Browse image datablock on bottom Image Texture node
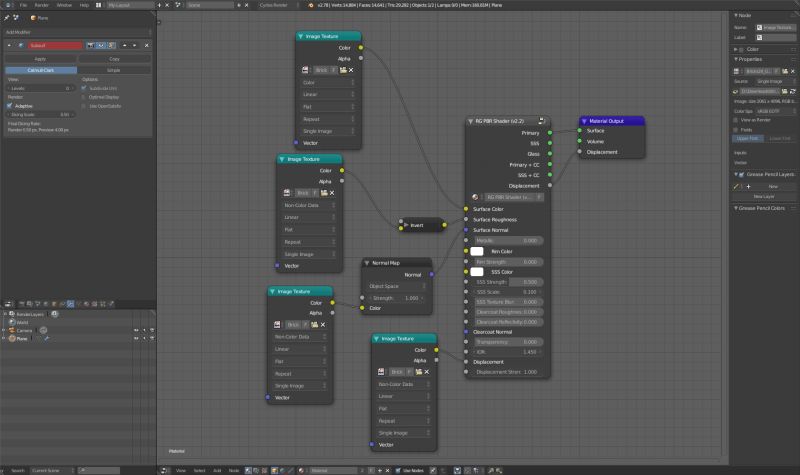 point(381,372)
